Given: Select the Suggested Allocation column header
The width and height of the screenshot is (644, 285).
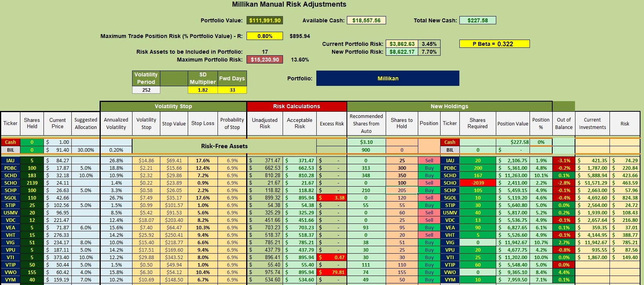Looking at the screenshot, I should click(x=86, y=123).
